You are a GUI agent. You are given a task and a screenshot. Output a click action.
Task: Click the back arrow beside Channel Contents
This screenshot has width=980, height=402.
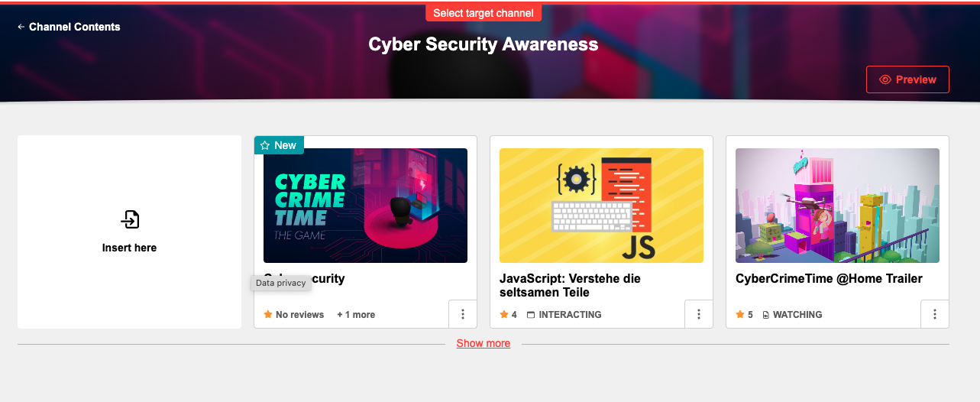tap(21, 27)
